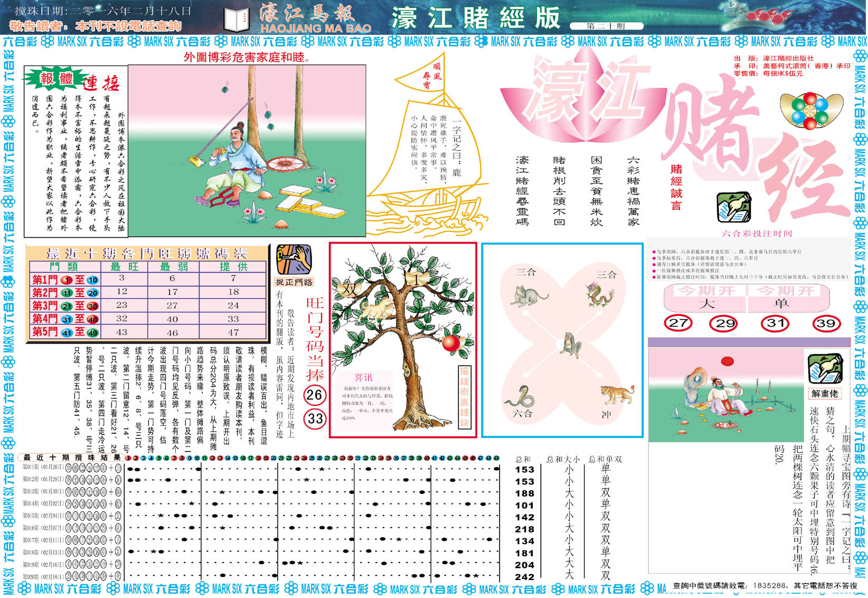Click the 第二十期 issue label

pyautogui.click(x=606, y=26)
